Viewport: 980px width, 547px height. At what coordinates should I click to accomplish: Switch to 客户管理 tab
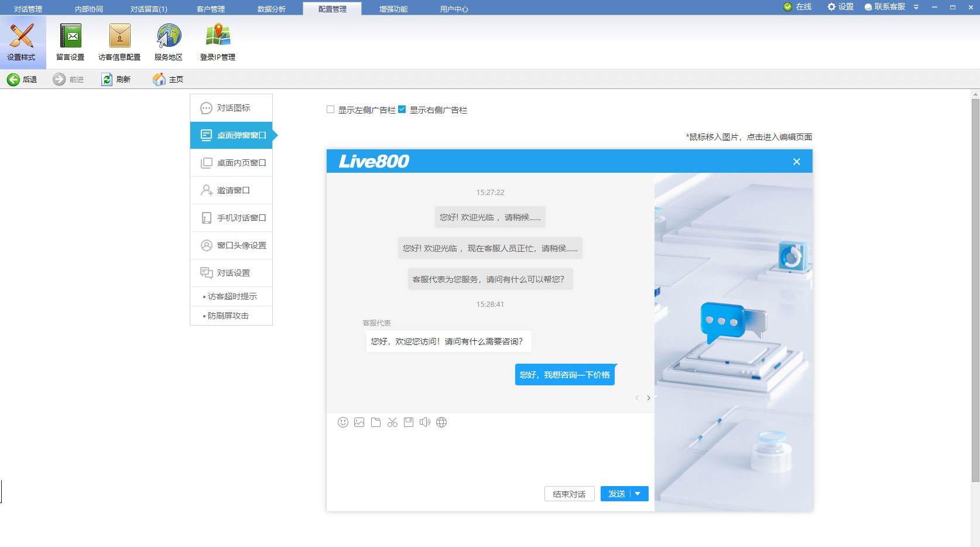click(211, 9)
